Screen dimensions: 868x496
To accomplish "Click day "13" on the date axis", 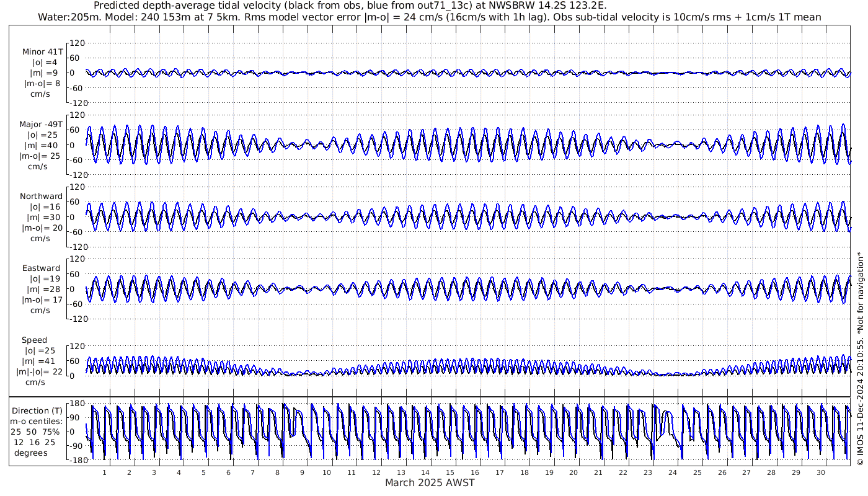I will click(x=401, y=472).
